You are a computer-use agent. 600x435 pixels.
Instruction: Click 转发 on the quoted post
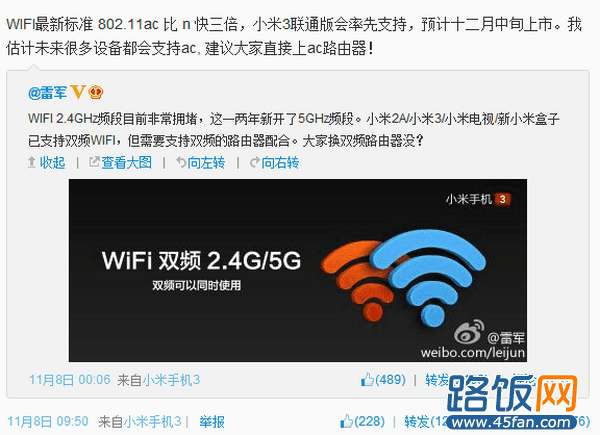pyautogui.click(x=437, y=380)
